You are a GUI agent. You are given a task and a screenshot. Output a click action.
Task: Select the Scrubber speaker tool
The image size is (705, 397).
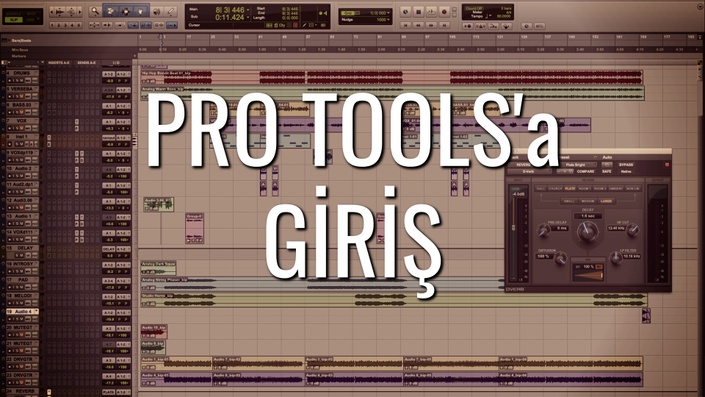[x=156, y=11]
